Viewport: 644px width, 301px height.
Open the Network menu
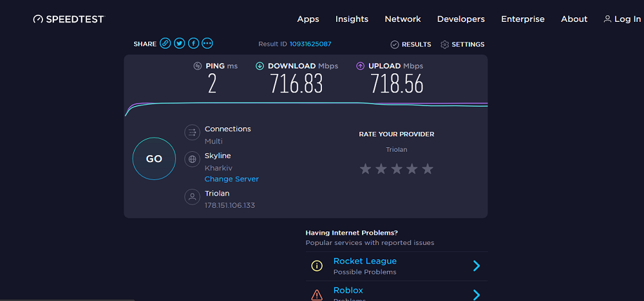click(402, 19)
